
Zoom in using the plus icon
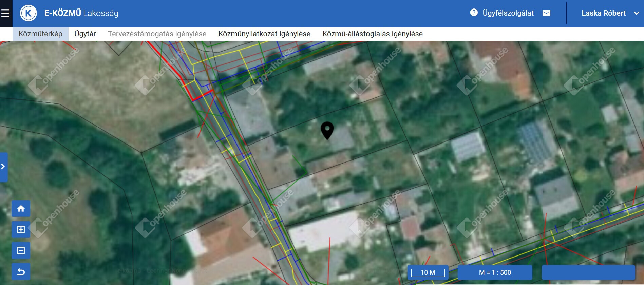click(x=21, y=230)
